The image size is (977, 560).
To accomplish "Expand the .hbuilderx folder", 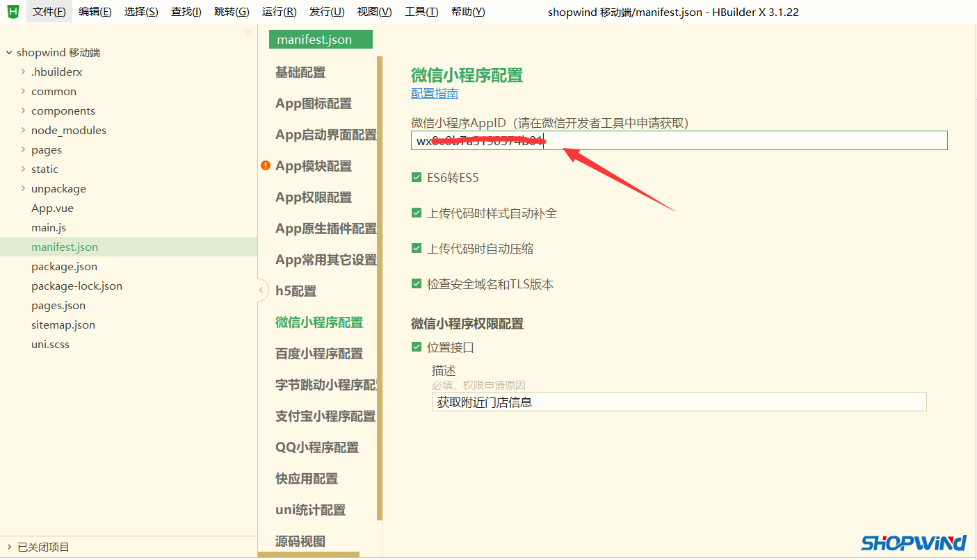I will tap(23, 72).
